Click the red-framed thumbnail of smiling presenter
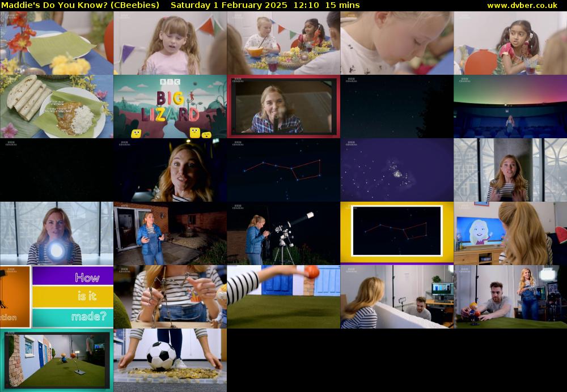The image size is (567, 392). tap(283, 106)
